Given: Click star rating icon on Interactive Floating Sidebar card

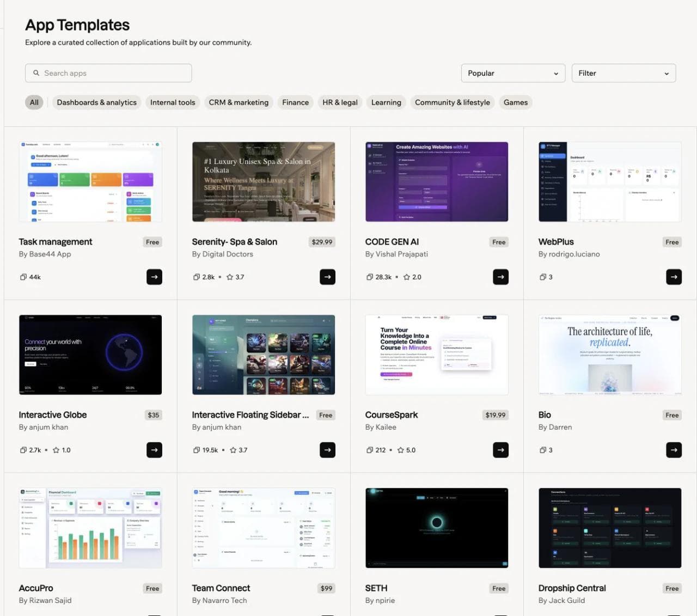Looking at the screenshot, I should 233,450.
